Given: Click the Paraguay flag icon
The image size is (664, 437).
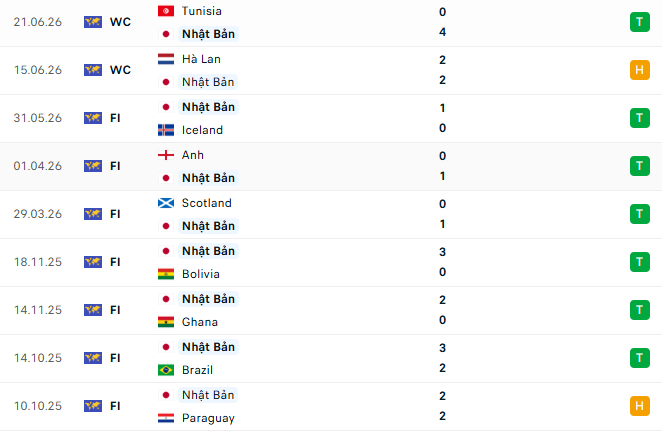Looking at the screenshot, I should 166,418.
